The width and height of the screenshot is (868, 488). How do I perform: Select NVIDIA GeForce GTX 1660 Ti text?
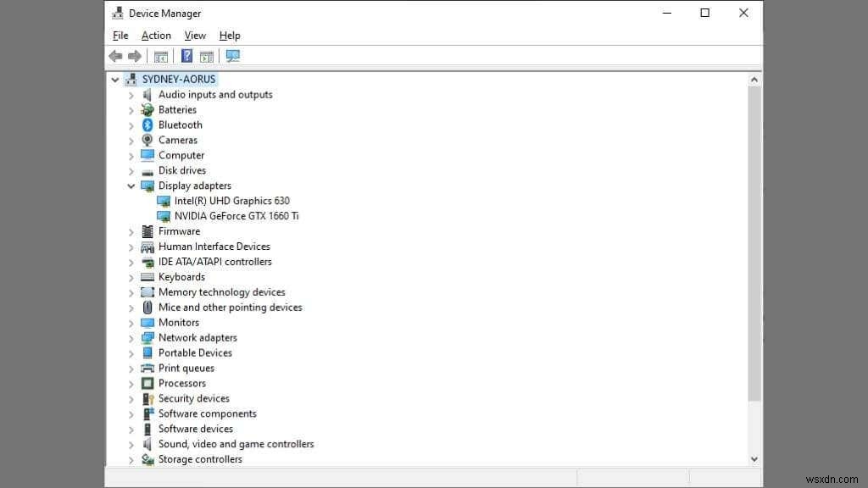coord(236,216)
